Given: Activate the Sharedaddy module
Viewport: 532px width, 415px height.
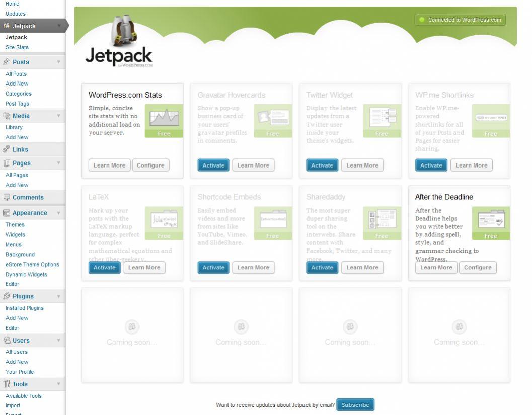Looking at the screenshot, I should tap(322, 267).
